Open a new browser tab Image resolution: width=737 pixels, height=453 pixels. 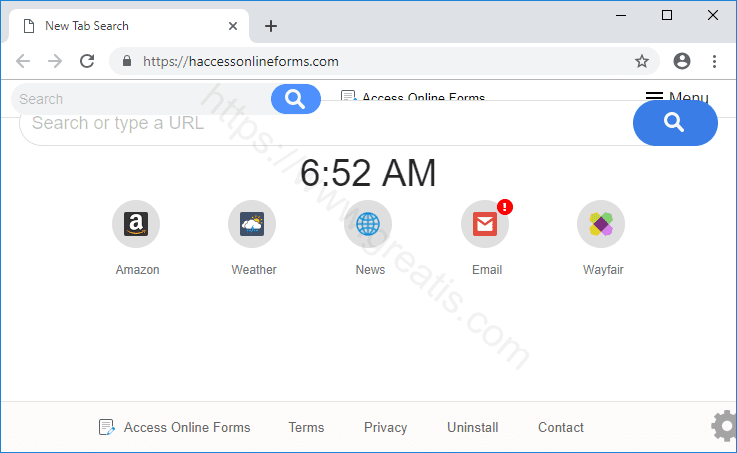pyautogui.click(x=271, y=26)
